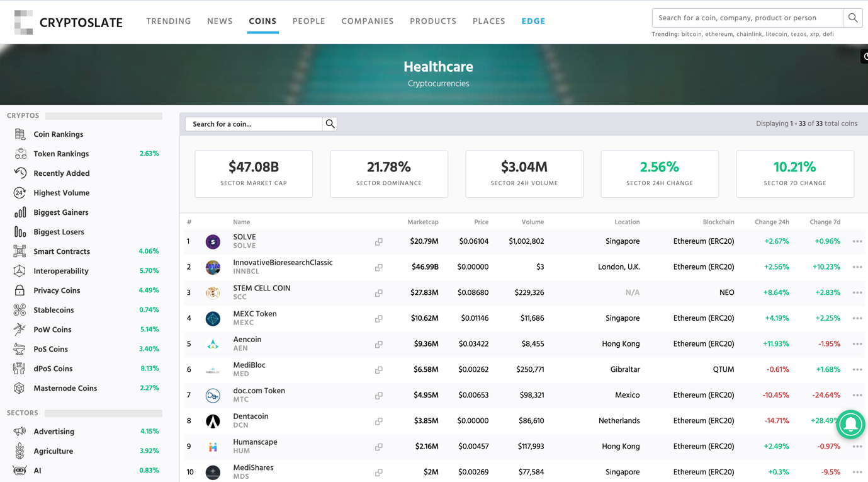
Task: Open the News nav tab
Action: click(x=220, y=21)
